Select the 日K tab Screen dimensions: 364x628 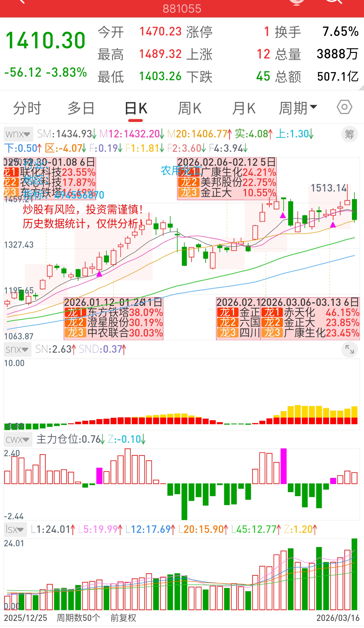point(136,109)
